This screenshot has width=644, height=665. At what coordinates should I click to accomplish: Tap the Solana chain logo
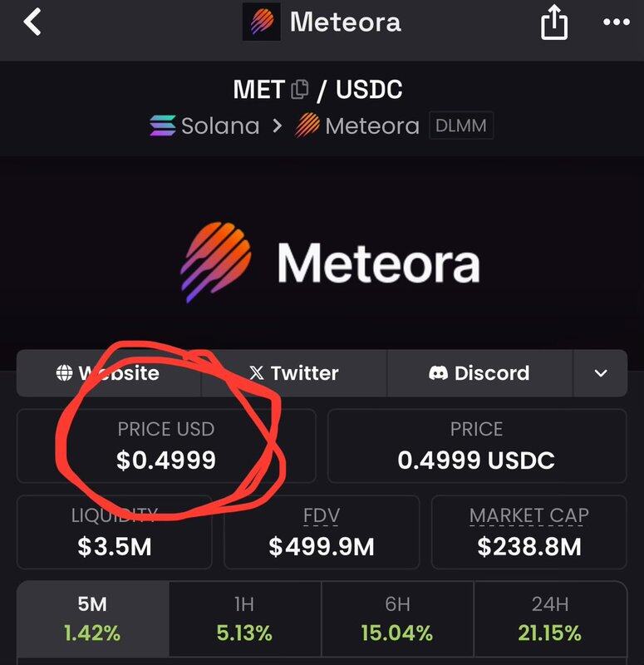point(163,126)
